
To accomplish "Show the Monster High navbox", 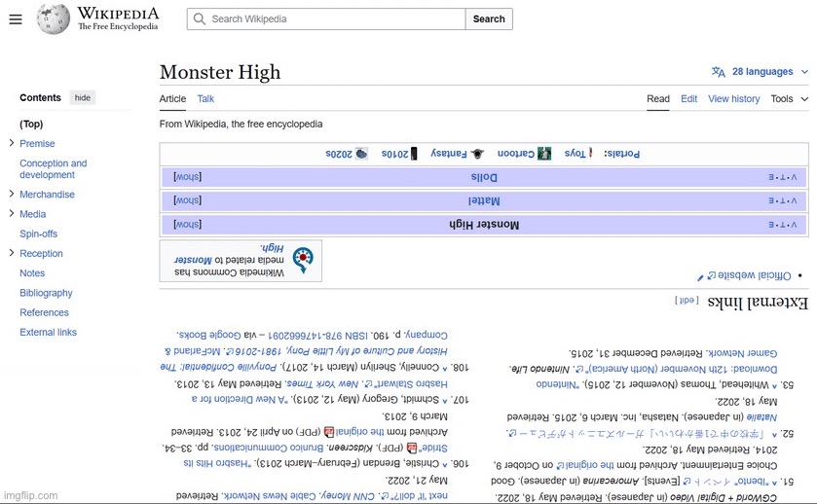I will point(188,225).
